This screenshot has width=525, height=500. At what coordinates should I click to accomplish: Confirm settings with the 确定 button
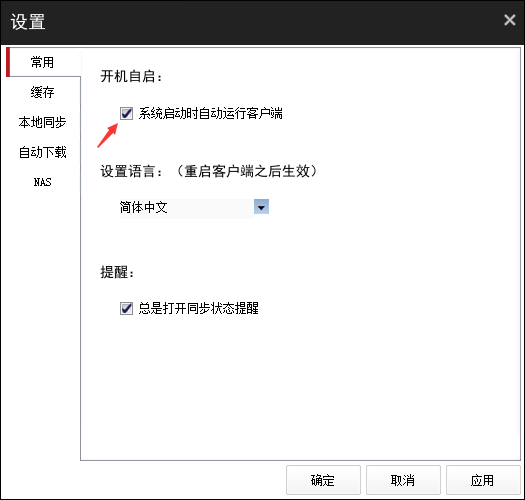pos(323,480)
